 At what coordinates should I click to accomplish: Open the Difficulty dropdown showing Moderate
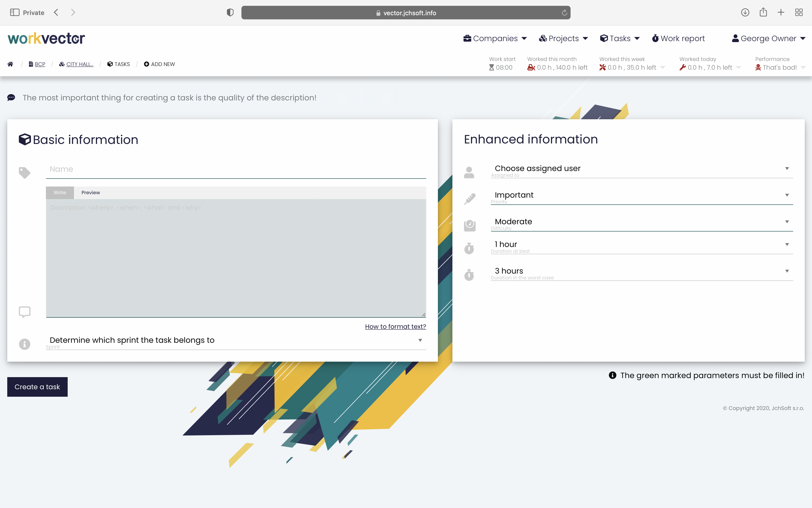(642, 222)
